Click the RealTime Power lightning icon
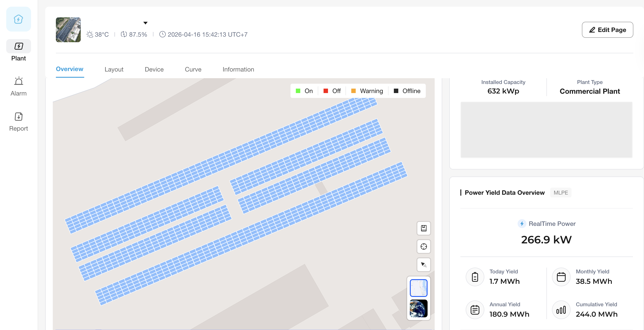Image resolution: width=644 pixels, height=330 pixels. (522, 224)
